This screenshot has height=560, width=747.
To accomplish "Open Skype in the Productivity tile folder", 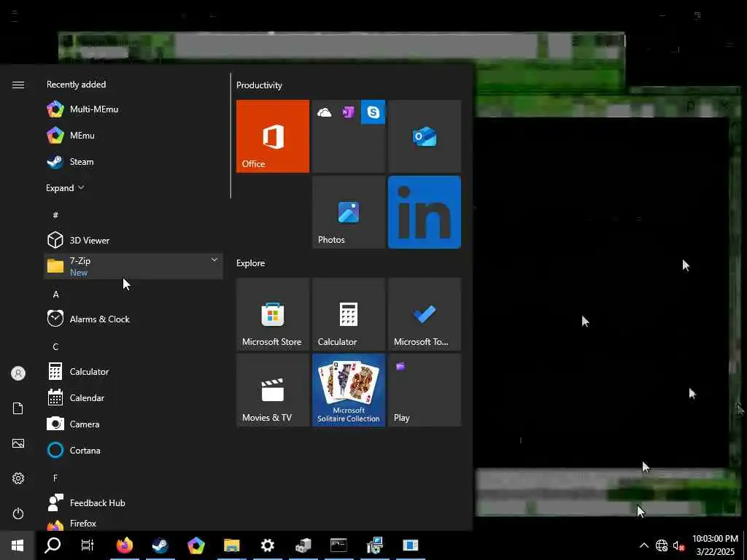I will (373, 112).
